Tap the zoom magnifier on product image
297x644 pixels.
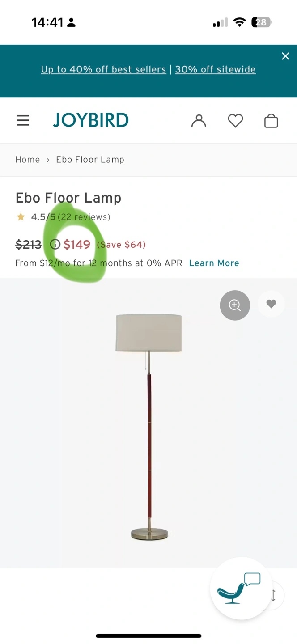tap(235, 305)
